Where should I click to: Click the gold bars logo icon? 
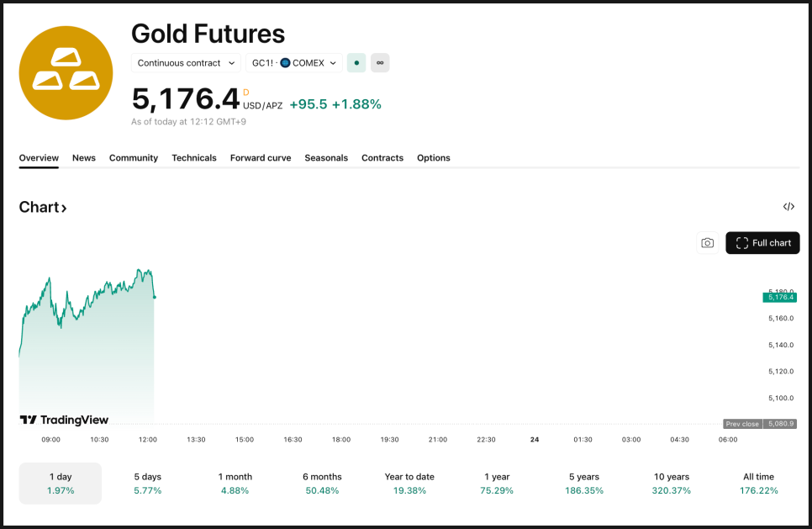[66, 72]
